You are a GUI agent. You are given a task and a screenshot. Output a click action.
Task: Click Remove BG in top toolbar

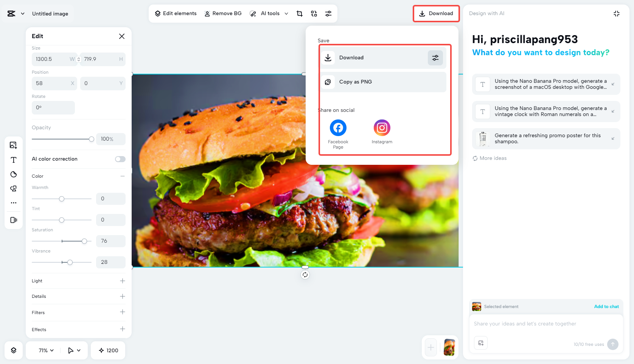[x=223, y=14]
